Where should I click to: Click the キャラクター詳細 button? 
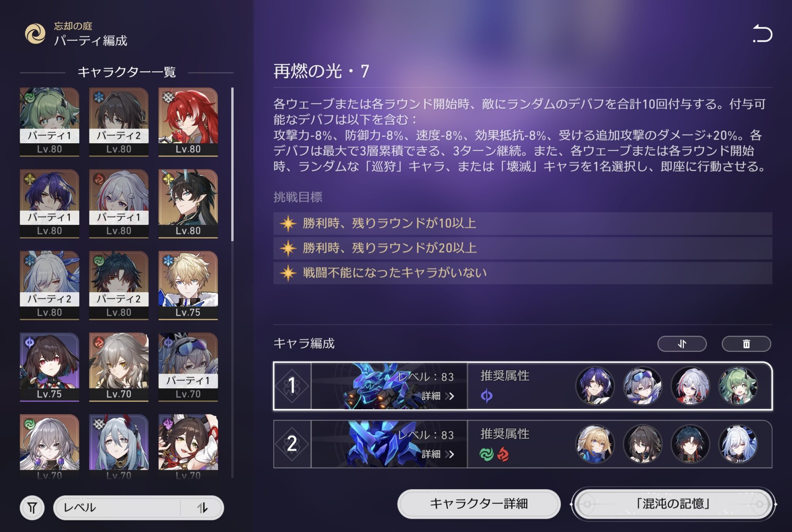coord(479,503)
